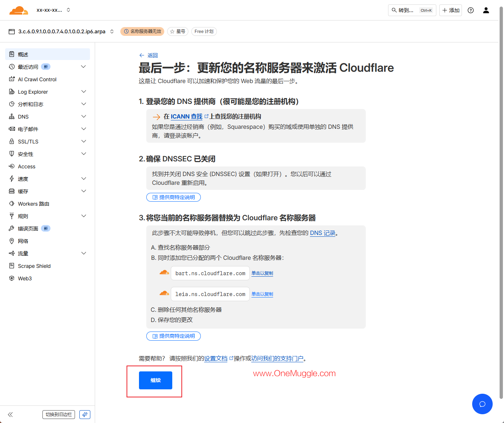Click the SSL/TLS lock icon
The width and height of the screenshot is (504, 423).
tap(12, 141)
